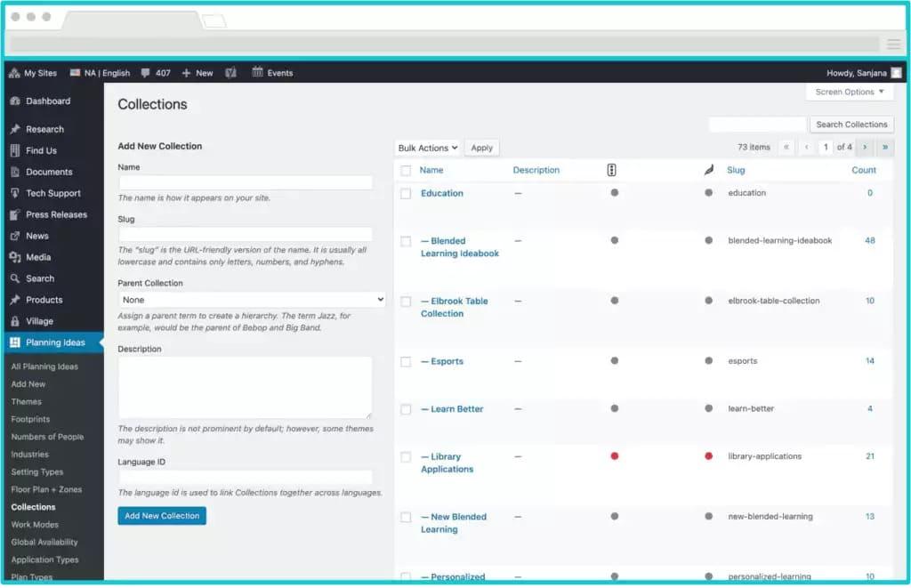Click the search collections text box

[x=758, y=125]
